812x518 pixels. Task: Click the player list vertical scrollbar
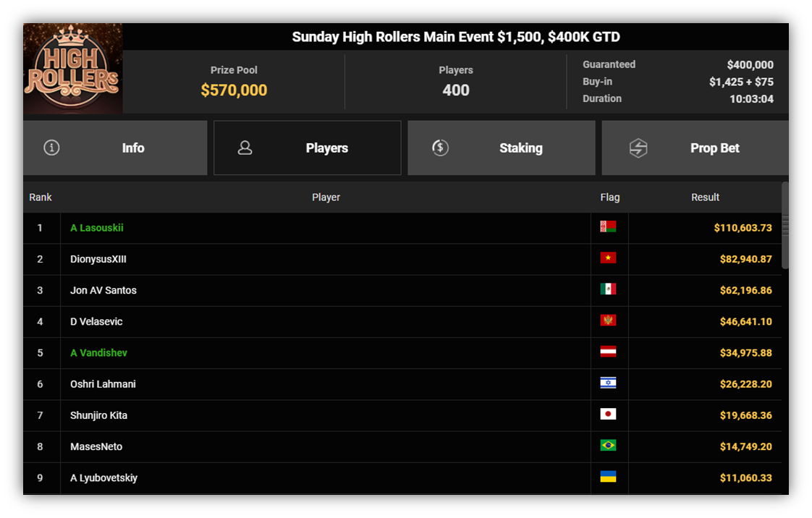785,225
